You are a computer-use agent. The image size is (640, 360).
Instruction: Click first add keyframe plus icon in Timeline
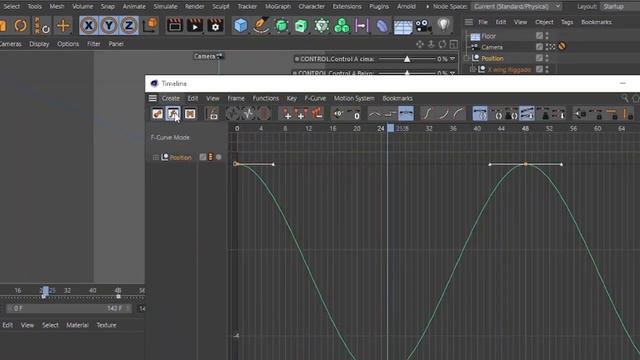(287, 114)
